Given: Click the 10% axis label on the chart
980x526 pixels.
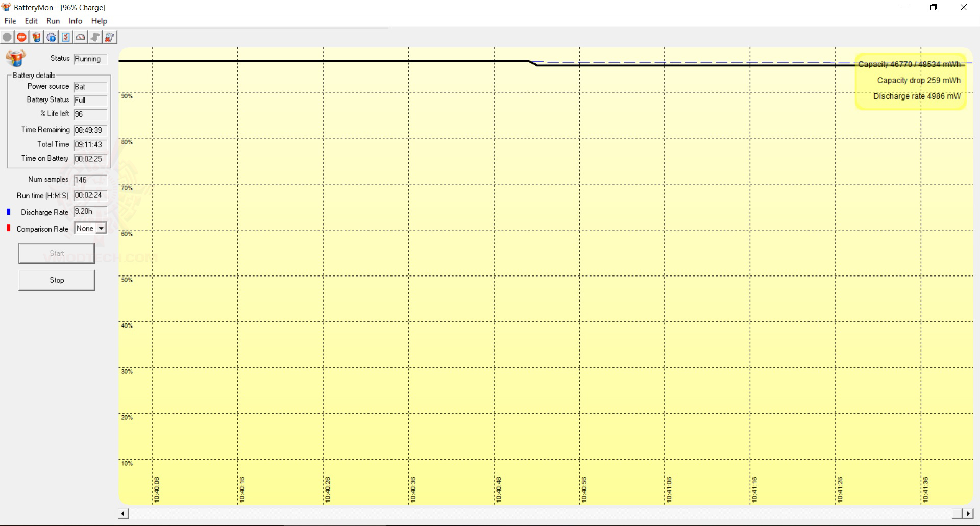Looking at the screenshot, I should coord(127,464).
